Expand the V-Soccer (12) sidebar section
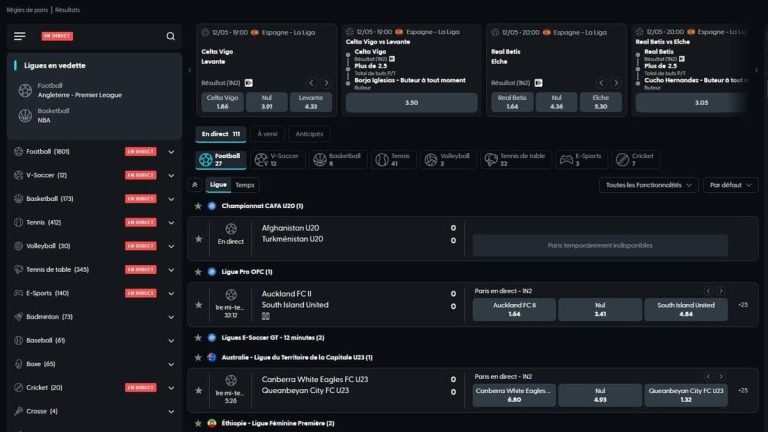Image resolution: width=768 pixels, height=432 pixels. (x=171, y=175)
